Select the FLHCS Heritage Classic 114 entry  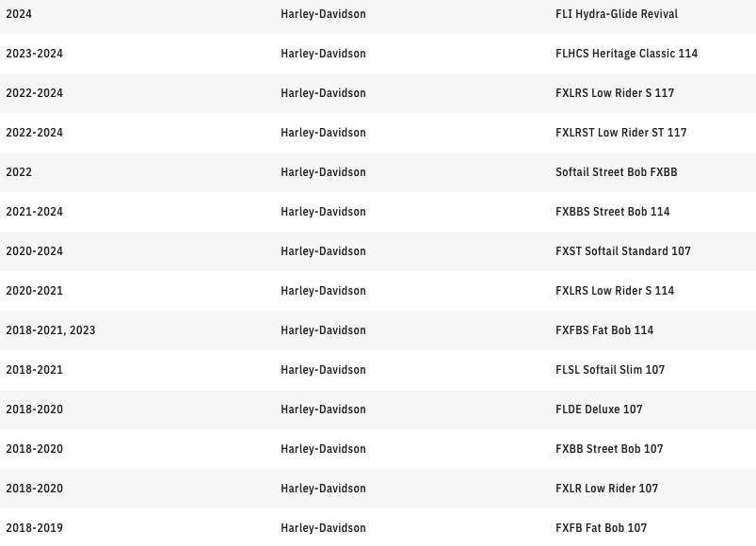(x=626, y=54)
